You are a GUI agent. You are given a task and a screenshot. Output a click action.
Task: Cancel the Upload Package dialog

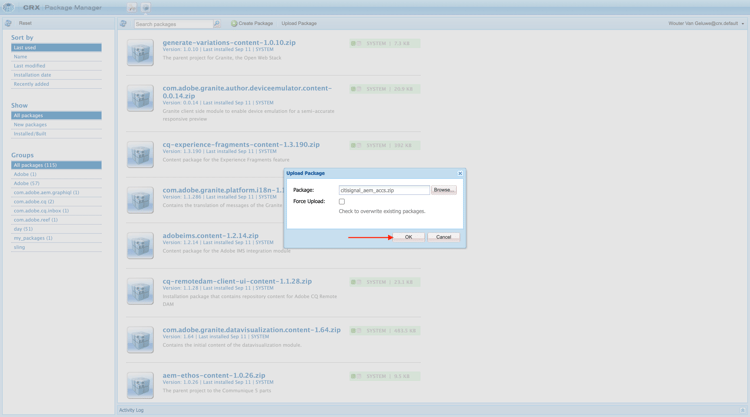[x=443, y=237]
